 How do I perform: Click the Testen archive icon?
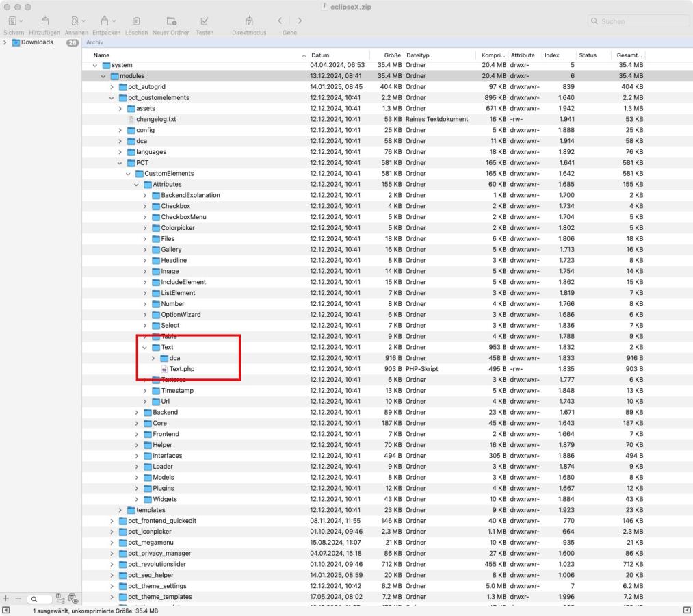click(x=205, y=21)
